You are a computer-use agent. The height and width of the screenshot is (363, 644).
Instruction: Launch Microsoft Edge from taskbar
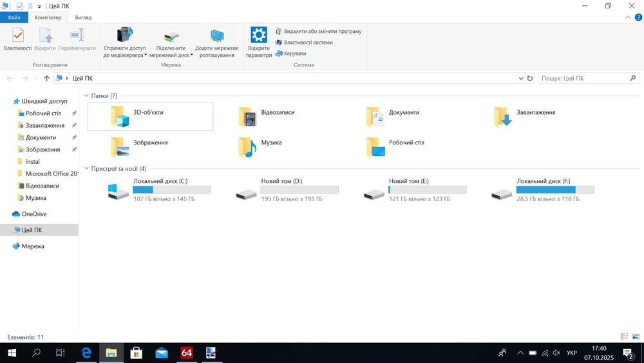click(x=86, y=353)
